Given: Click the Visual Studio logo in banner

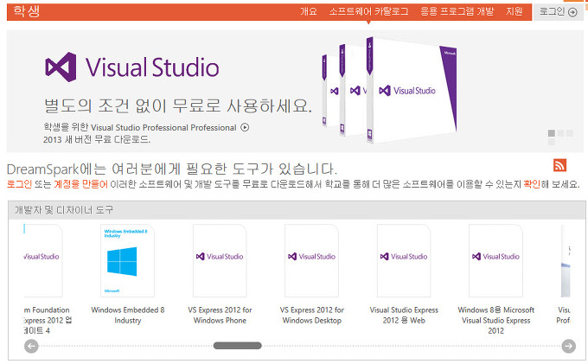Looking at the screenshot, I should pyautogui.click(x=132, y=67).
